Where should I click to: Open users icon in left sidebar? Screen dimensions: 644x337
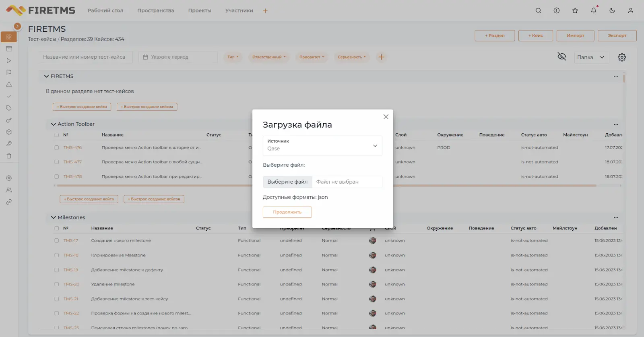point(9,190)
